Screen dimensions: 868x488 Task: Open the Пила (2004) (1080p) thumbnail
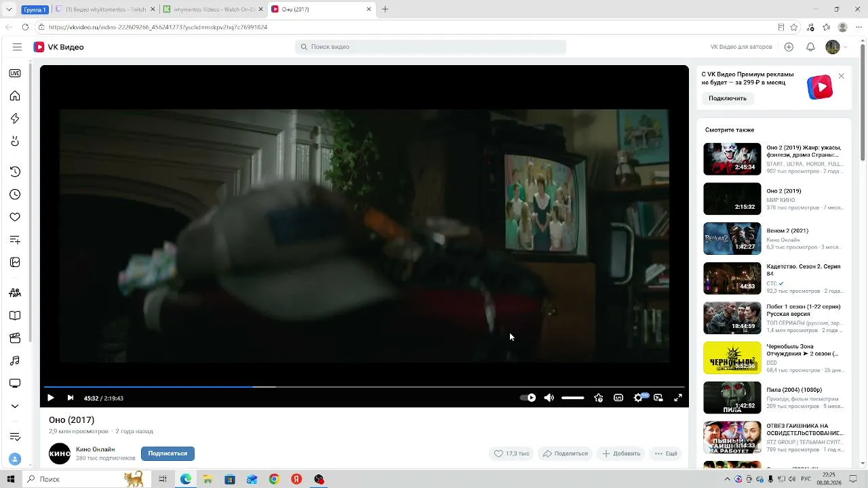point(732,398)
